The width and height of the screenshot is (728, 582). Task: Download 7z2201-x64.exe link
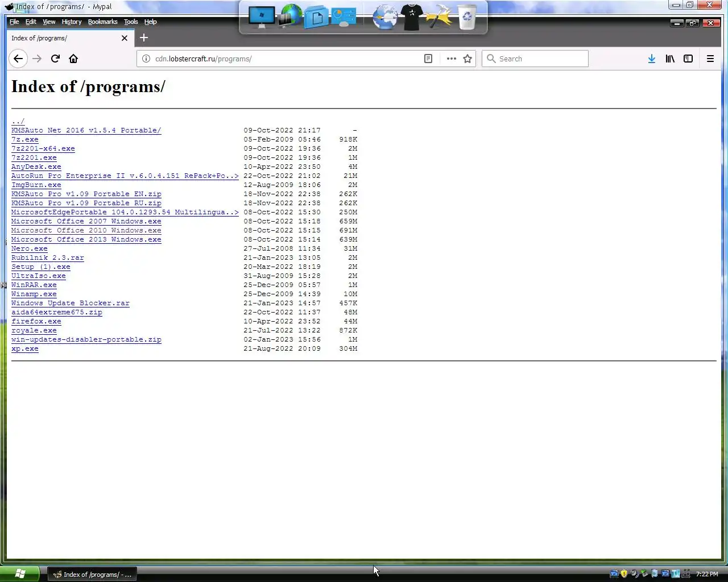pyautogui.click(x=43, y=148)
